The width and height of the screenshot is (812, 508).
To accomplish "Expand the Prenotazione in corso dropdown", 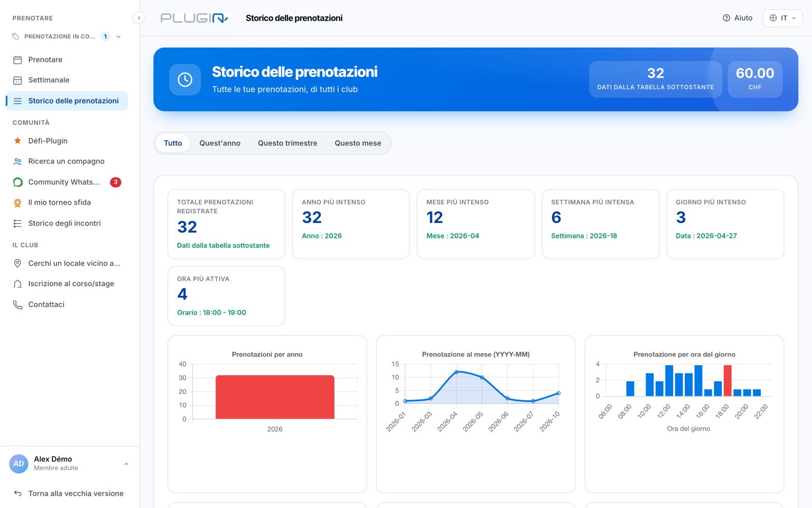I will [x=118, y=37].
